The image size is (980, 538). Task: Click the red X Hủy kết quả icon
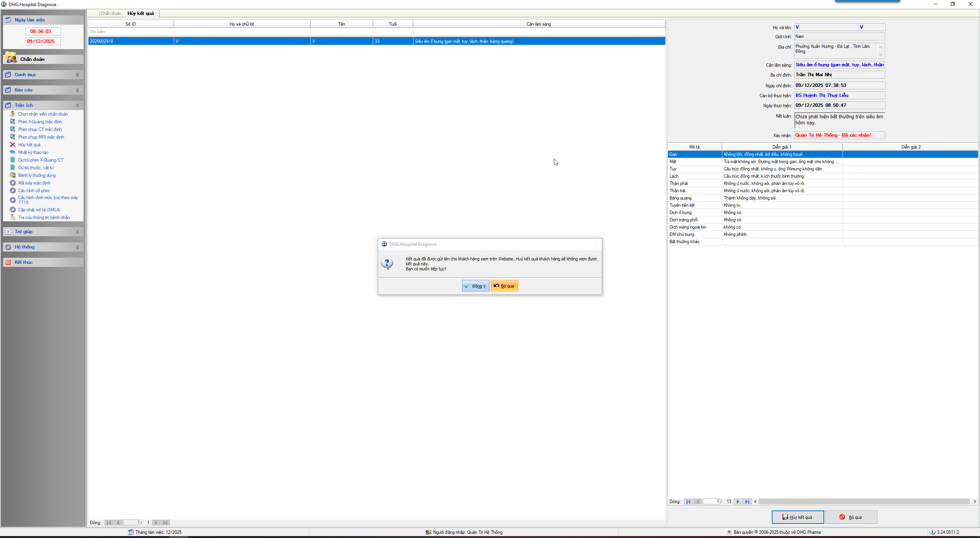point(13,145)
